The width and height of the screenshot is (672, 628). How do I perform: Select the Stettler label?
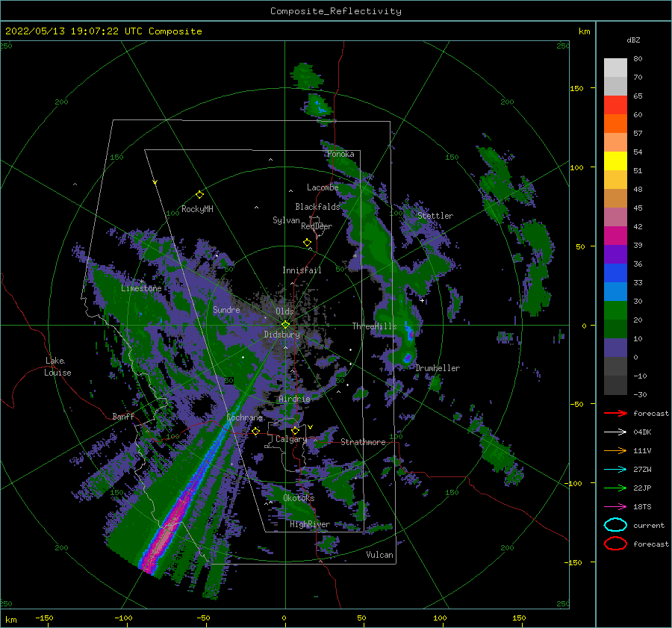(x=435, y=216)
